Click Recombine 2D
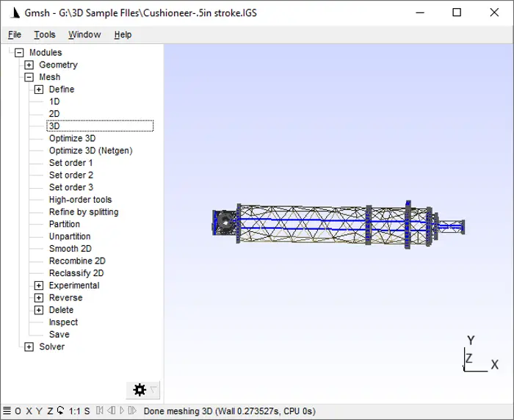 point(77,261)
